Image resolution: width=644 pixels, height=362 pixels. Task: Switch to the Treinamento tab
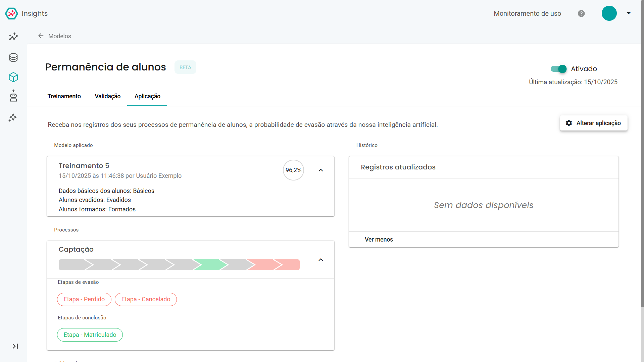click(64, 96)
